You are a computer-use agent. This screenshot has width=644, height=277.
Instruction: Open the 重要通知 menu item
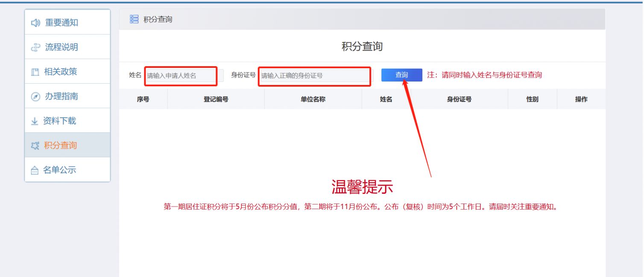click(x=61, y=23)
